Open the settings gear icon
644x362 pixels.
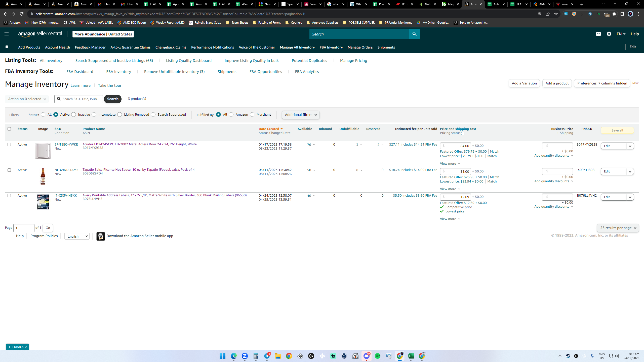point(609,34)
